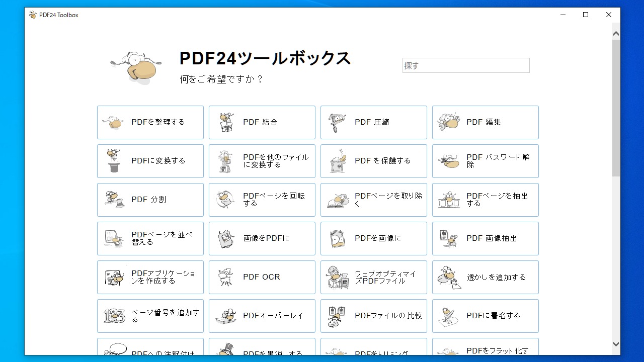
Task: Click the 透かしを追加する tile icon
Action: pyautogui.click(x=449, y=278)
